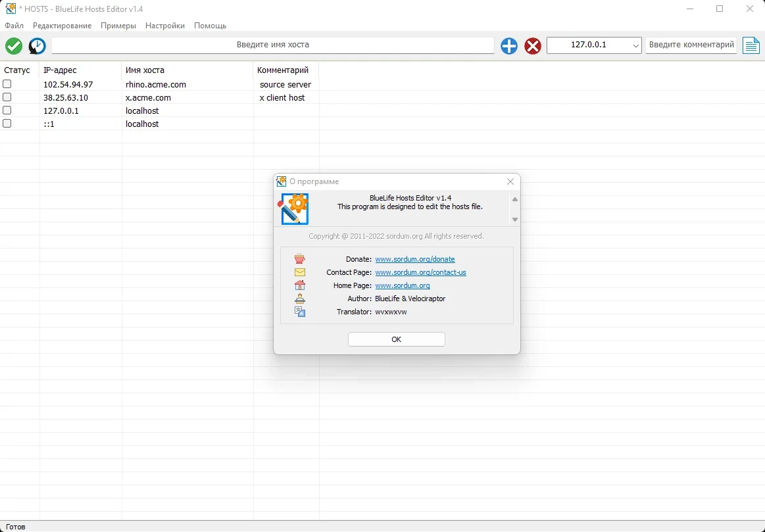Click the about dialog's scroll down arrow
Screen dimensions: 765x532
coord(515,220)
